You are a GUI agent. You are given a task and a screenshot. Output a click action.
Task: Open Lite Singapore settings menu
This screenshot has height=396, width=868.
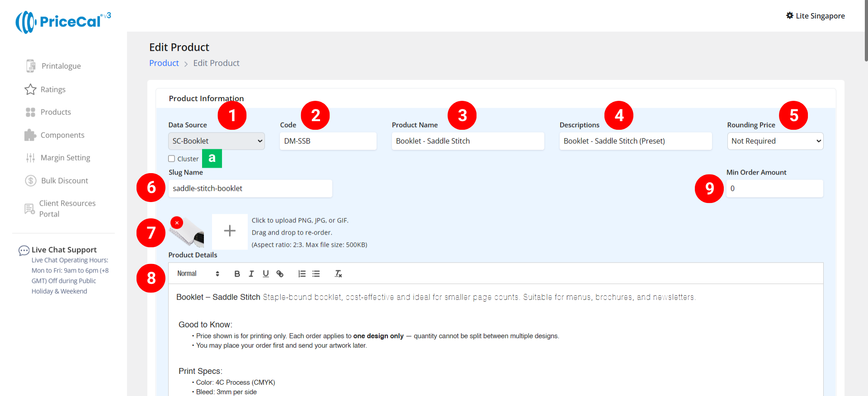point(815,16)
